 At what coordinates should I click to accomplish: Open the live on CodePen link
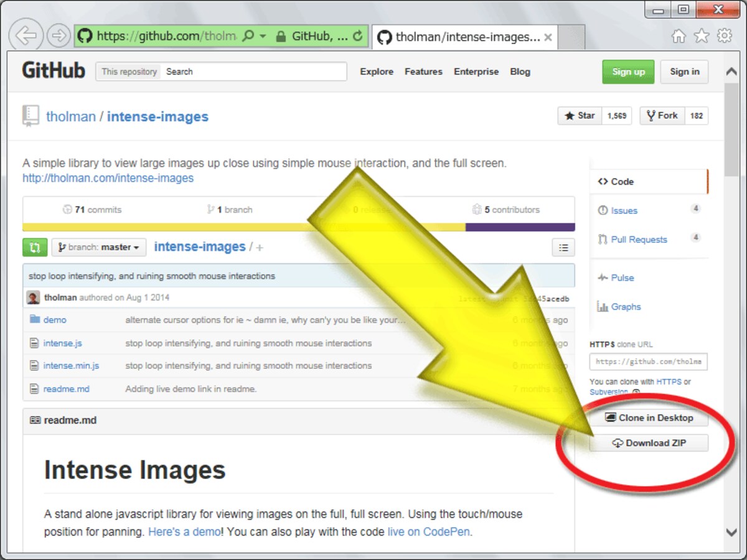click(x=428, y=532)
